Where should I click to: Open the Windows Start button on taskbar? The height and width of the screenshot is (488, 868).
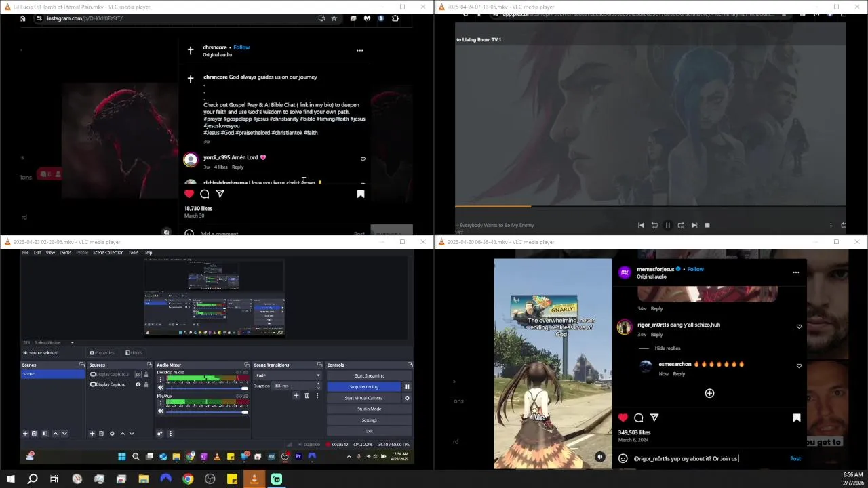click(x=11, y=479)
